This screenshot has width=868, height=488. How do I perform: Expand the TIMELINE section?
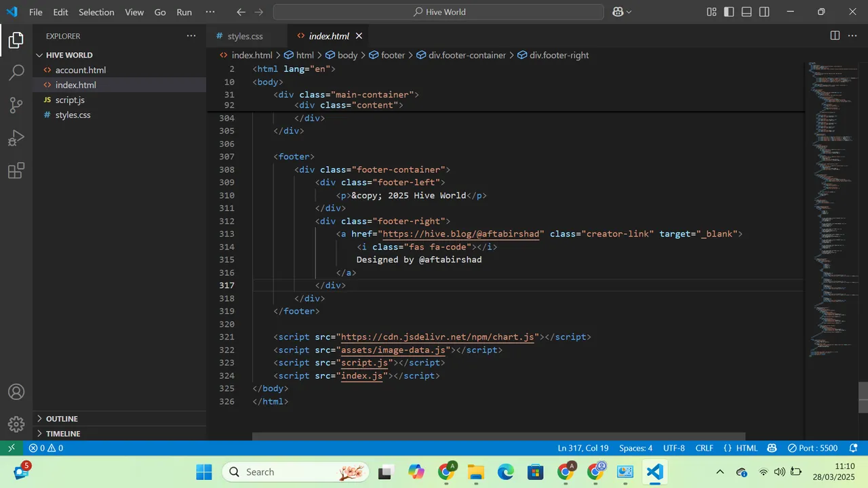click(x=119, y=434)
